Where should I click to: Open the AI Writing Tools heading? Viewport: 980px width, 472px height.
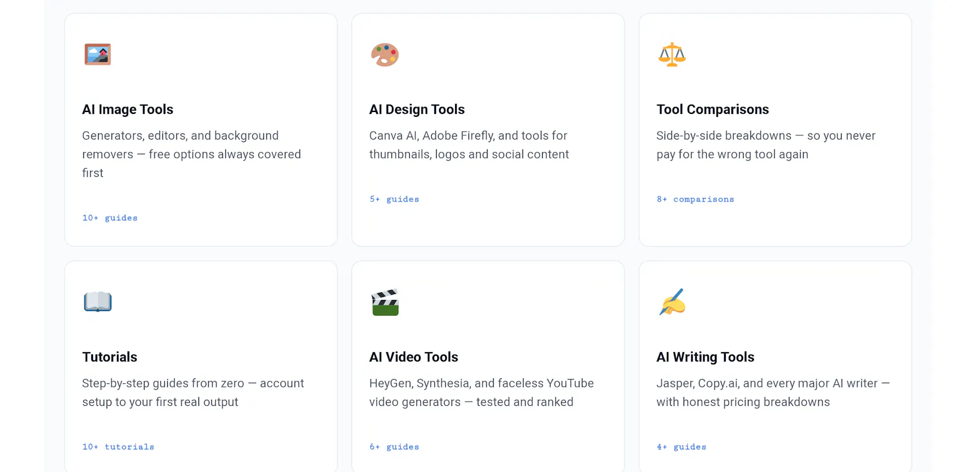705,357
